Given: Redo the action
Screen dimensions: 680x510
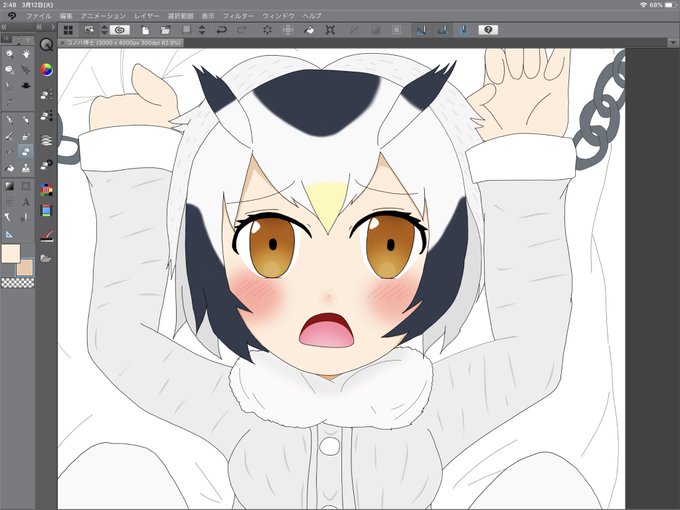Looking at the screenshot, I should point(242,30).
